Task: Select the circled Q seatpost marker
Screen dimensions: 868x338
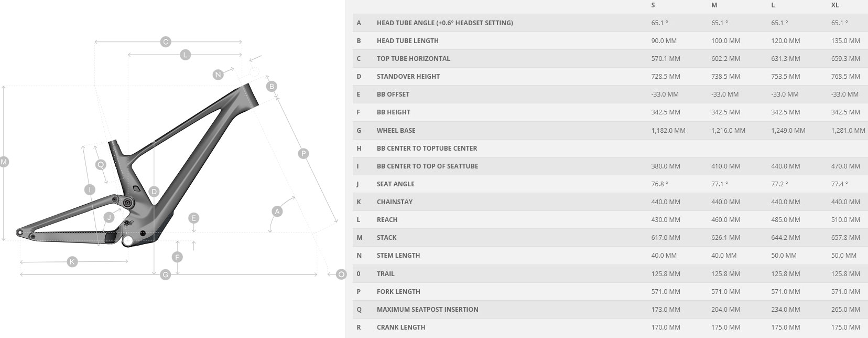Action: (x=101, y=165)
